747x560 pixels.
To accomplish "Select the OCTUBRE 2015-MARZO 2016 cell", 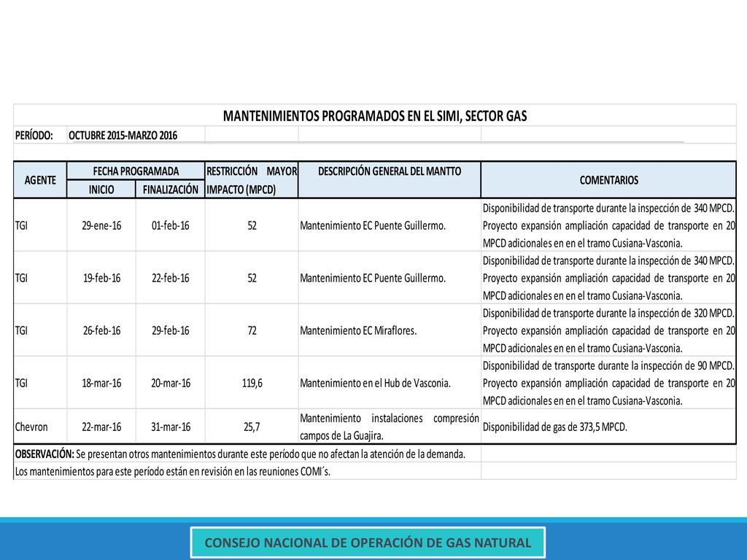I will pos(123,135).
